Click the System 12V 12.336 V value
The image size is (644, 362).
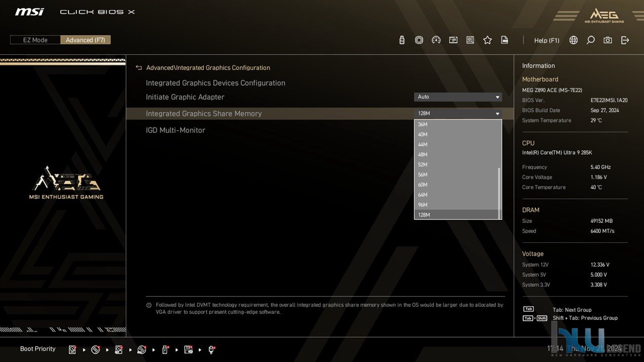[x=600, y=265]
